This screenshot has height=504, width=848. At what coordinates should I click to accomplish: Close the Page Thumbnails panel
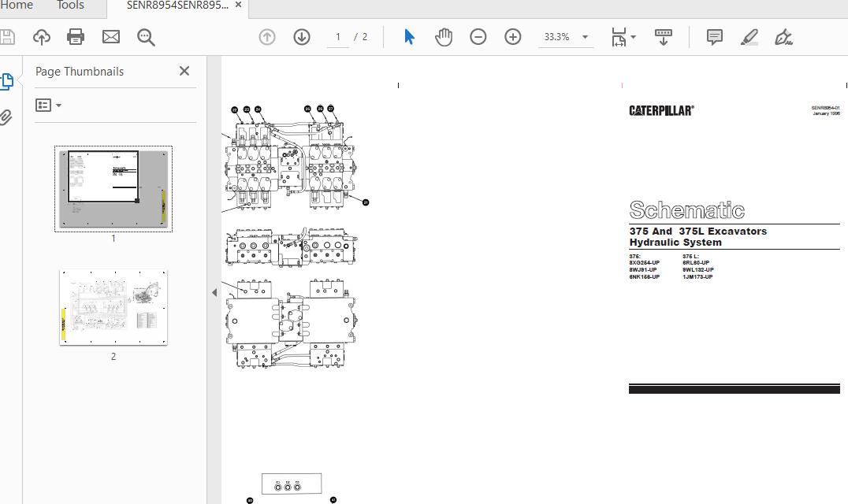(x=184, y=71)
